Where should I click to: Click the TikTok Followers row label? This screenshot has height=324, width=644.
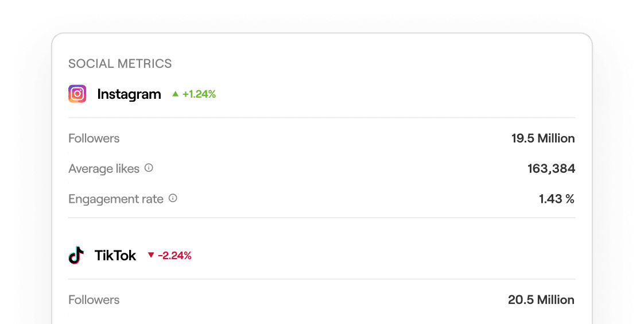tap(94, 300)
